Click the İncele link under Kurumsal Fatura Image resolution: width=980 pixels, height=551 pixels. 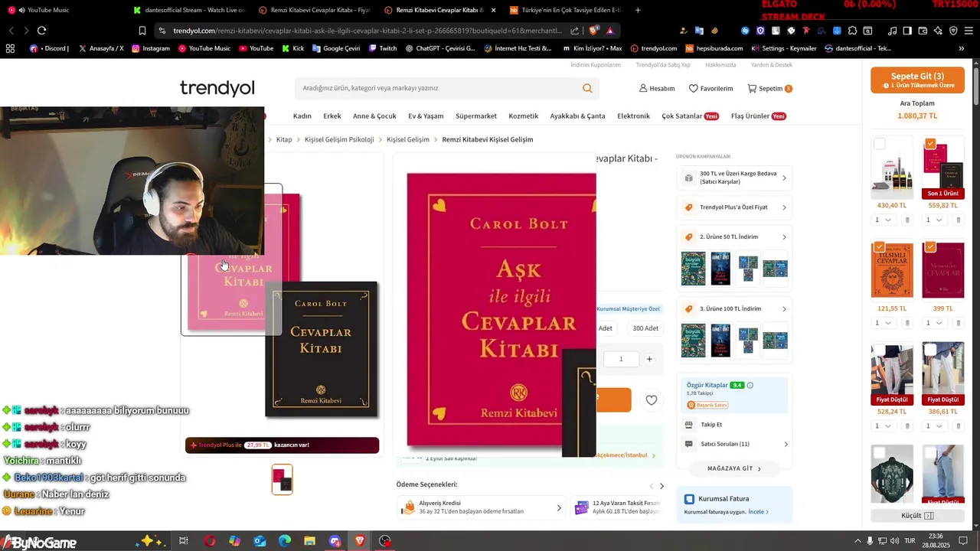(x=758, y=512)
